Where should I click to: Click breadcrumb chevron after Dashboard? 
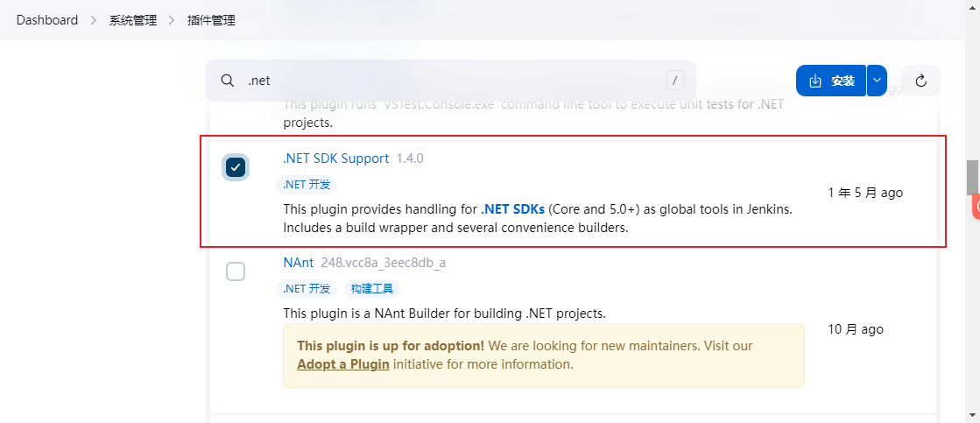tap(94, 20)
